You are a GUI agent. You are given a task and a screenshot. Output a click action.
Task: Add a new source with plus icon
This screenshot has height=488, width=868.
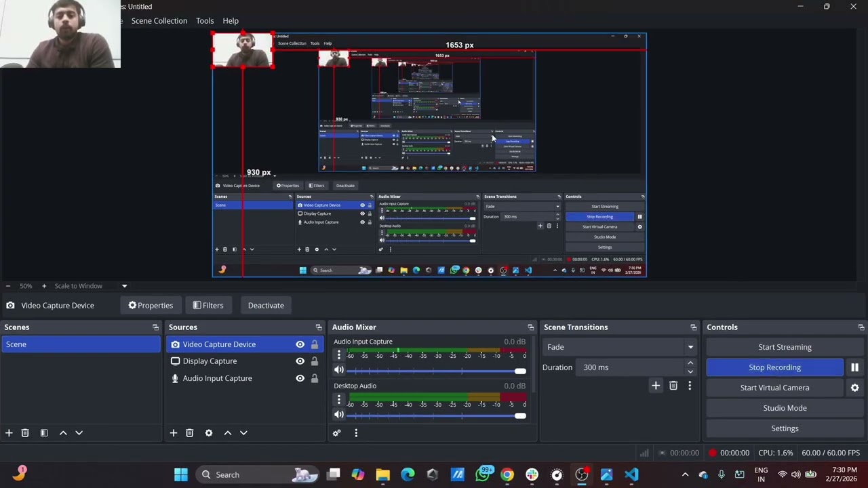point(173,433)
